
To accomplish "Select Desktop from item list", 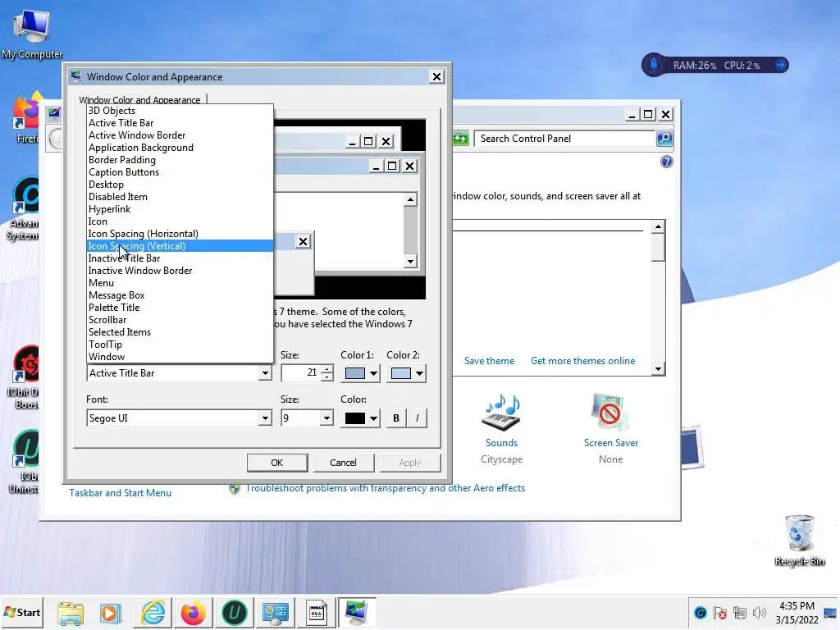I will pyautogui.click(x=180, y=185).
